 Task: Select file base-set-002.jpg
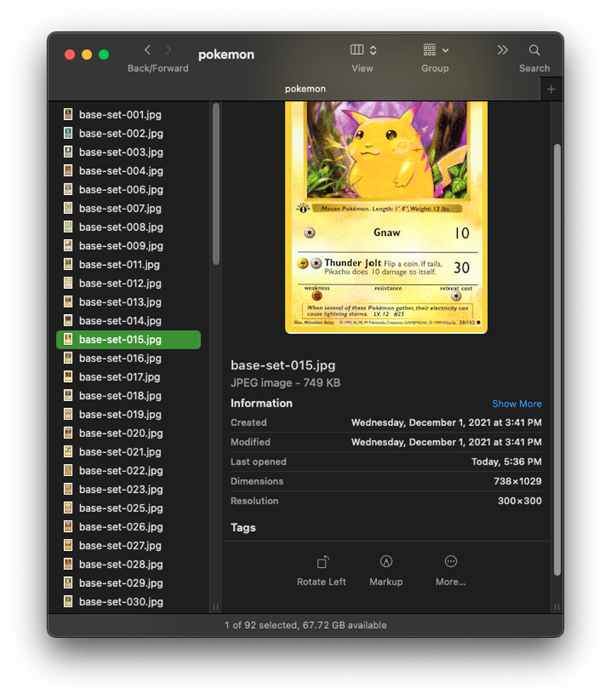tap(128, 134)
